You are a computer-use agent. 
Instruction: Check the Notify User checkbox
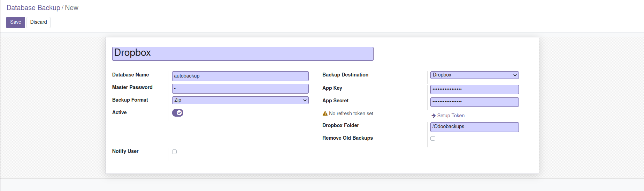point(175,152)
